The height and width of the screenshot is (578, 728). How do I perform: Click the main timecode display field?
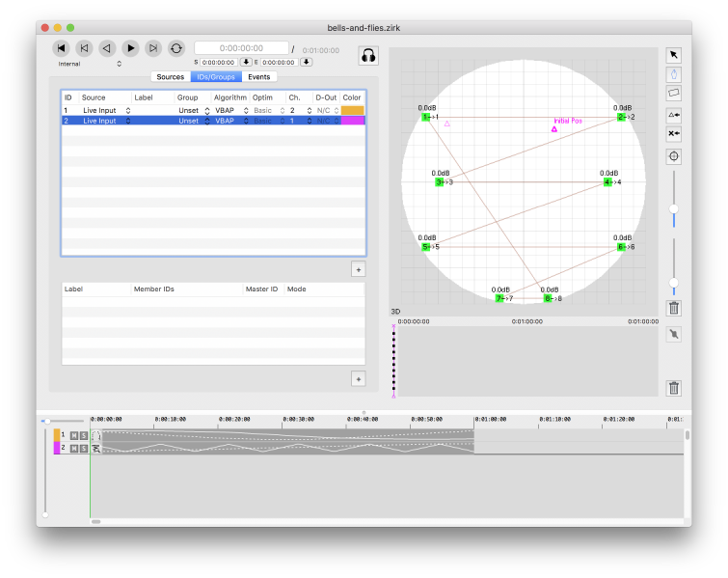[241, 48]
